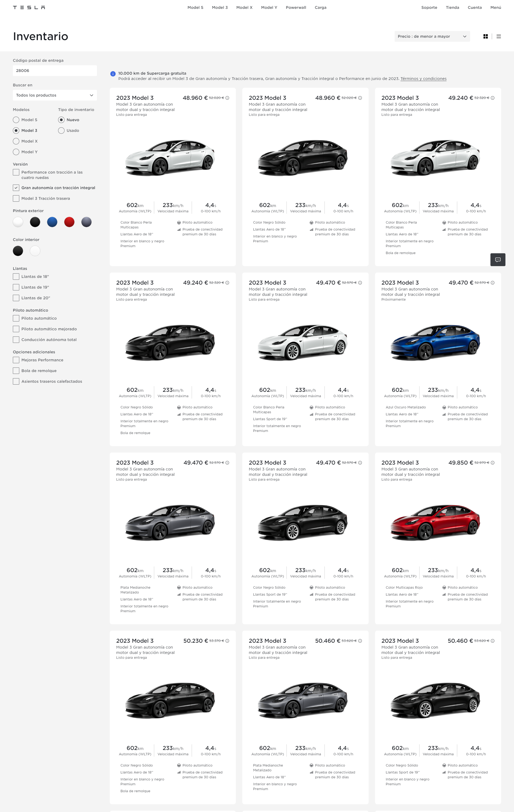This screenshot has width=514, height=812.
Task: Enable Conducción autónoma total filter
Action: (x=16, y=340)
